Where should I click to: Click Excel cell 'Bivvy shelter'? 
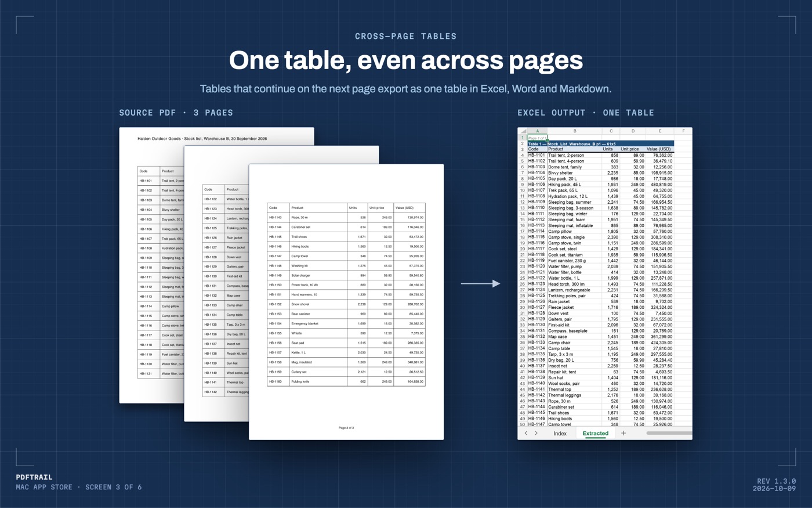[x=574, y=172]
